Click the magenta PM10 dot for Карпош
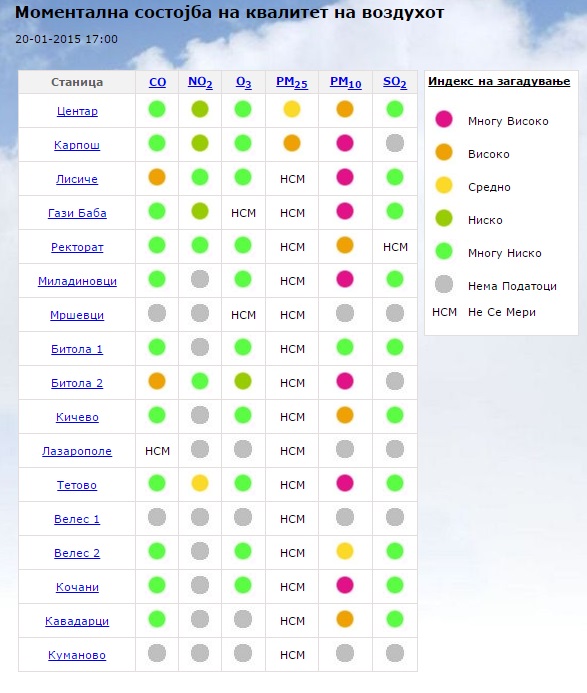Screen dimensions: 587x693 (345, 143)
